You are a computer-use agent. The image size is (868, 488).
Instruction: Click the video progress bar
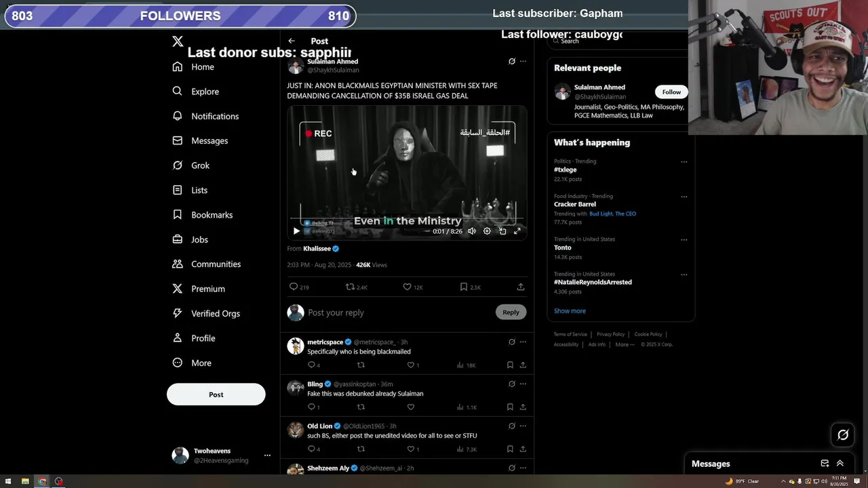(407, 219)
